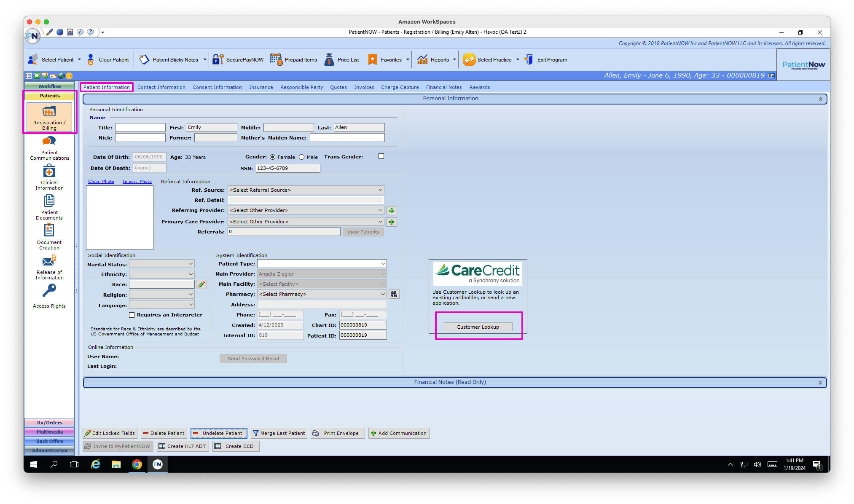Open the Charge Capture tab
This screenshot has height=504, width=854.
(x=400, y=87)
